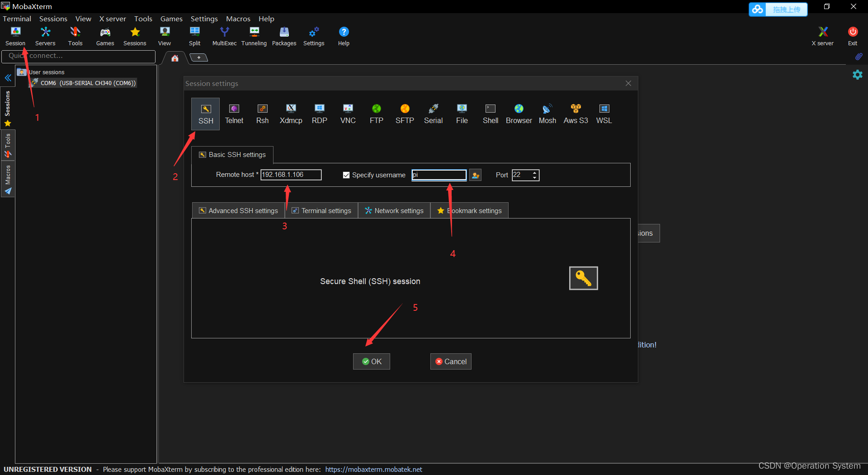Open the Games toolbar icon

point(105,36)
